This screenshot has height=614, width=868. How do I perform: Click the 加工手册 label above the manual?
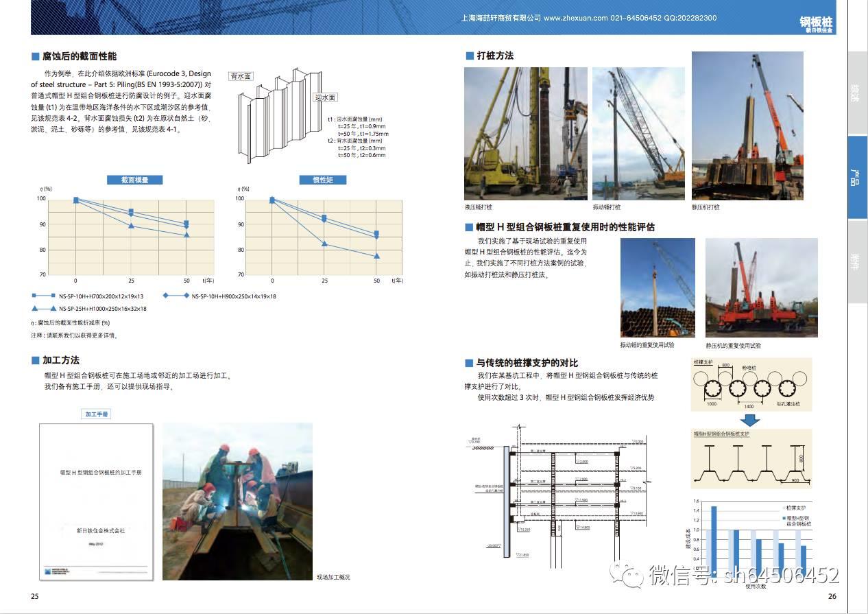tap(97, 414)
